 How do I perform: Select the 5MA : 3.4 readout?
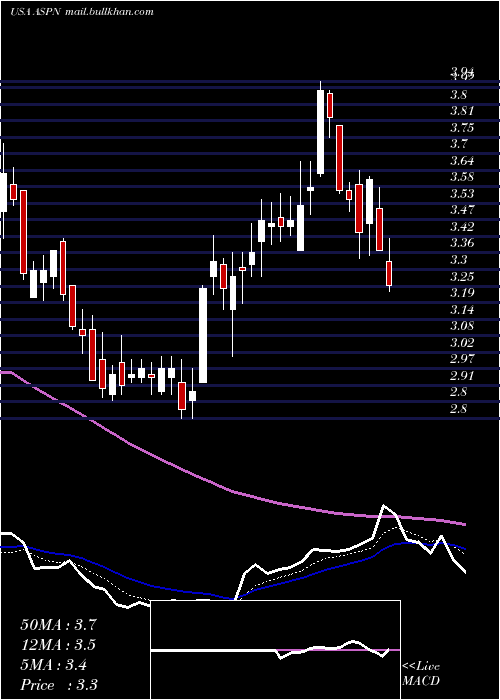point(54,665)
